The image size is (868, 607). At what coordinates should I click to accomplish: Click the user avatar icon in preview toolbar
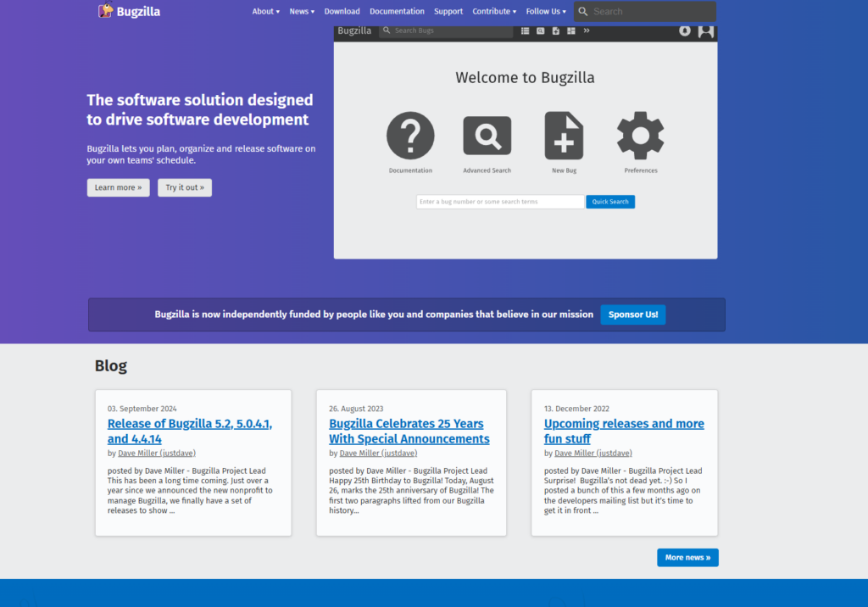point(705,31)
